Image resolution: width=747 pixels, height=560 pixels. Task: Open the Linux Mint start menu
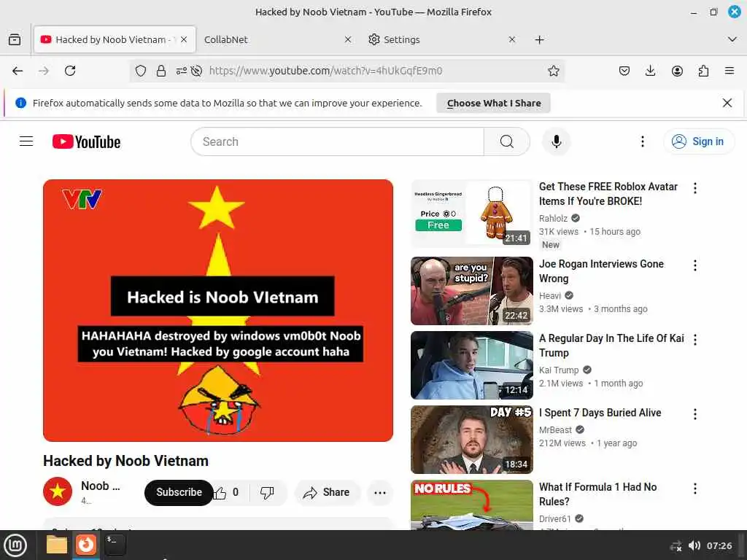pyautogui.click(x=15, y=545)
